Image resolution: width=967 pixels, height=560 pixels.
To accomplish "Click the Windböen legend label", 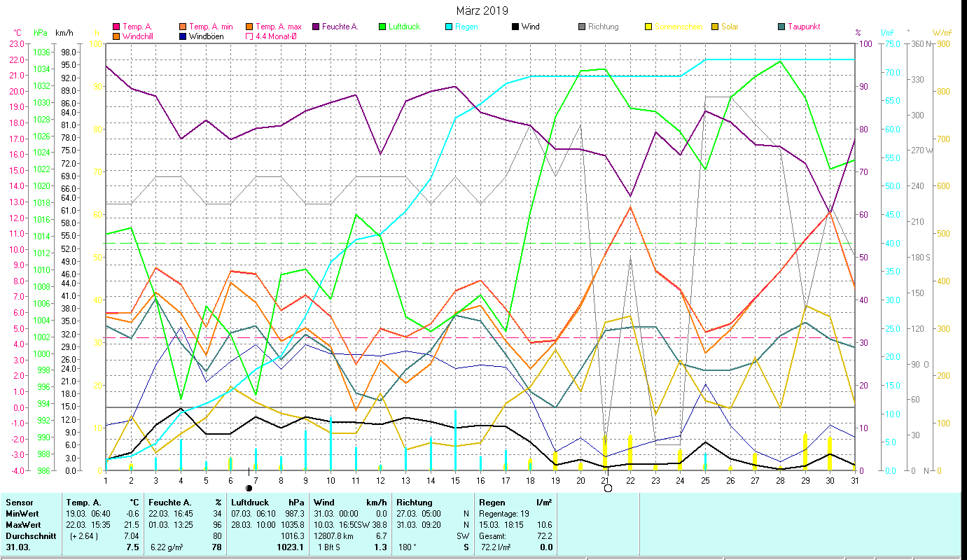I will coord(207,36).
